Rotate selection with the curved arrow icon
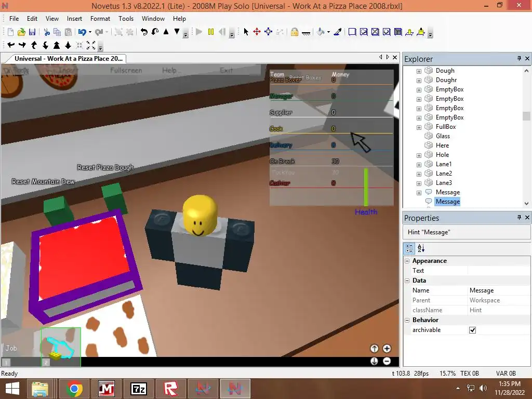The height and width of the screenshot is (399, 532). pos(144,32)
